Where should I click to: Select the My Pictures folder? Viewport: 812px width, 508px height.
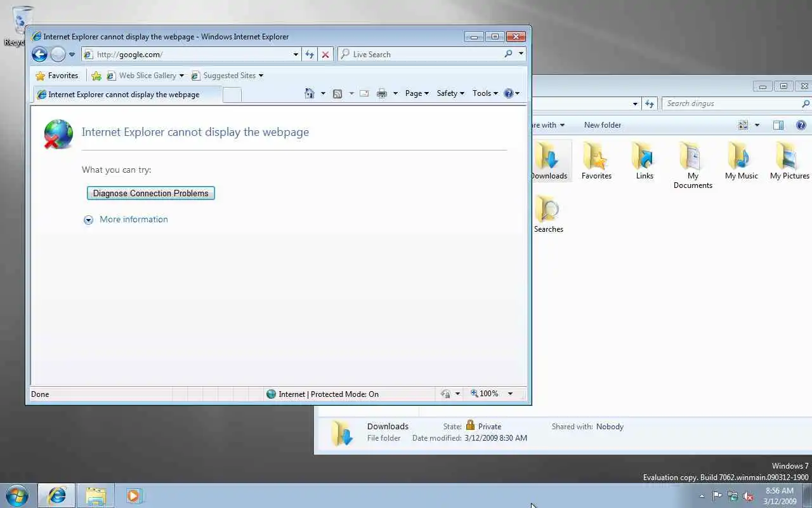(x=790, y=161)
